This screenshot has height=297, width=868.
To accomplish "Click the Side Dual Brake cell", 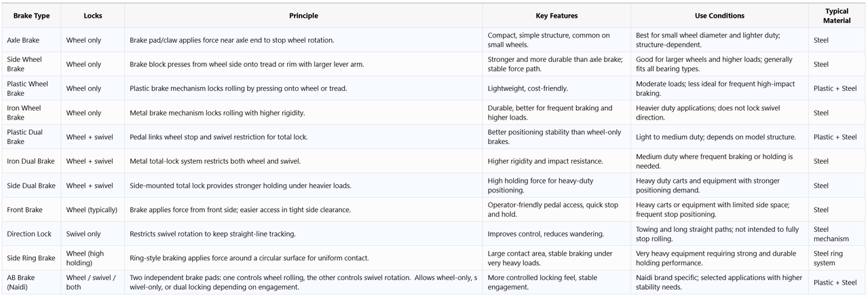I will click(31, 186).
